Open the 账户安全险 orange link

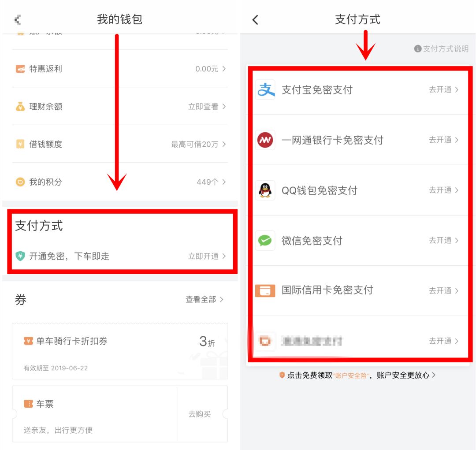click(351, 376)
